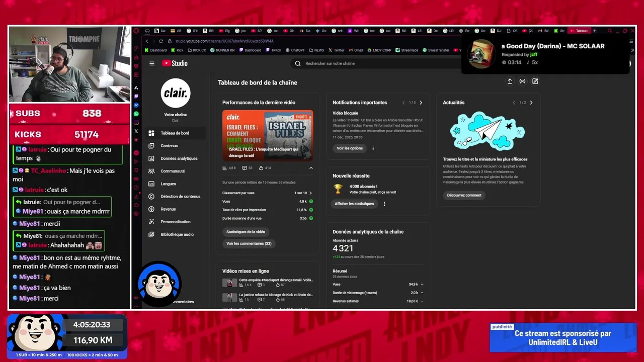Image resolution: width=644 pixels, height=362 pixels.
Task: Click the Afficher les statistiques button
Action: (355, 204)
